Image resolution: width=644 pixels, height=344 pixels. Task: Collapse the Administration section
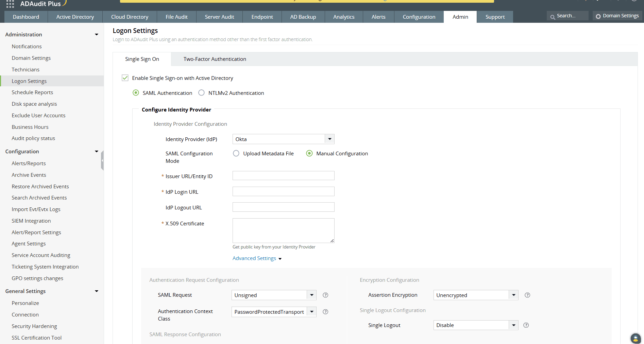click(x=97, y=34)
